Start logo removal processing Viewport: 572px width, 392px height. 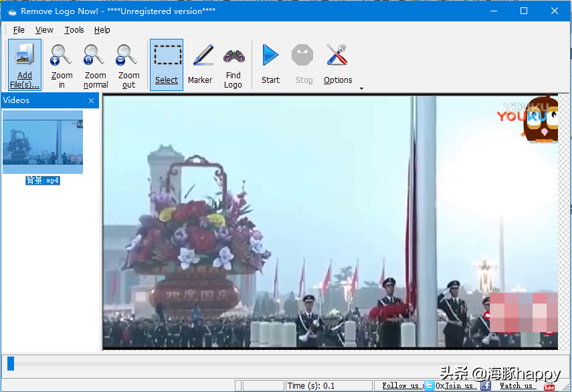pyautogui.click(x=270, y=65)
